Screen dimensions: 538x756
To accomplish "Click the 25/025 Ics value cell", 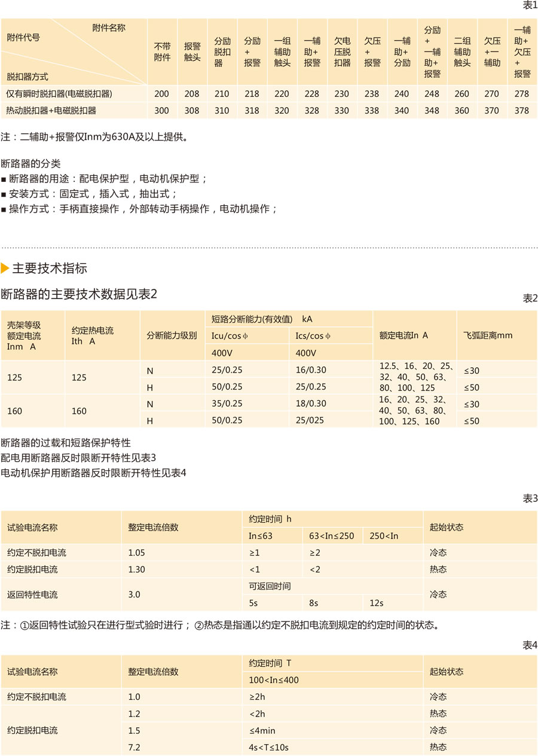I will tap(310, 420).
